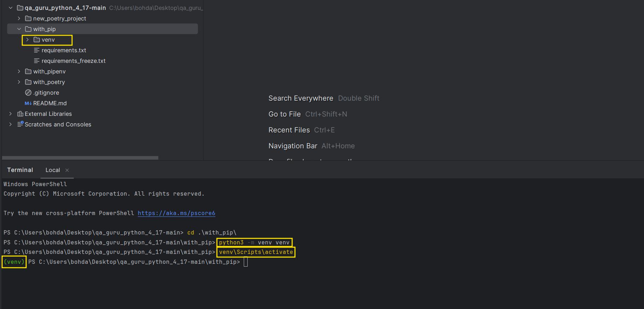Close the Local terminal tab
Image resolution: width=644 pixels, height=309 pixels.
[x=67, y=170]
